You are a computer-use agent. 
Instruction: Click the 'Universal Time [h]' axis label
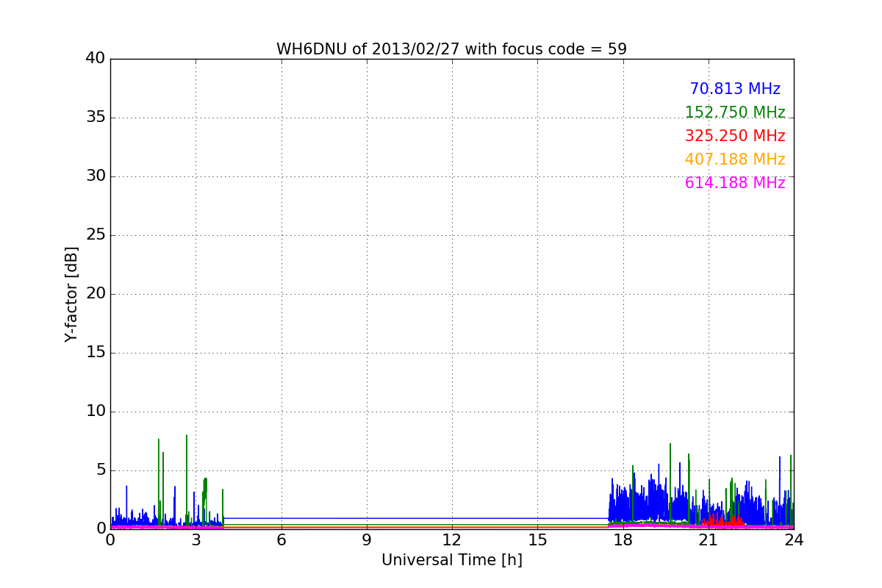[452, 560]
